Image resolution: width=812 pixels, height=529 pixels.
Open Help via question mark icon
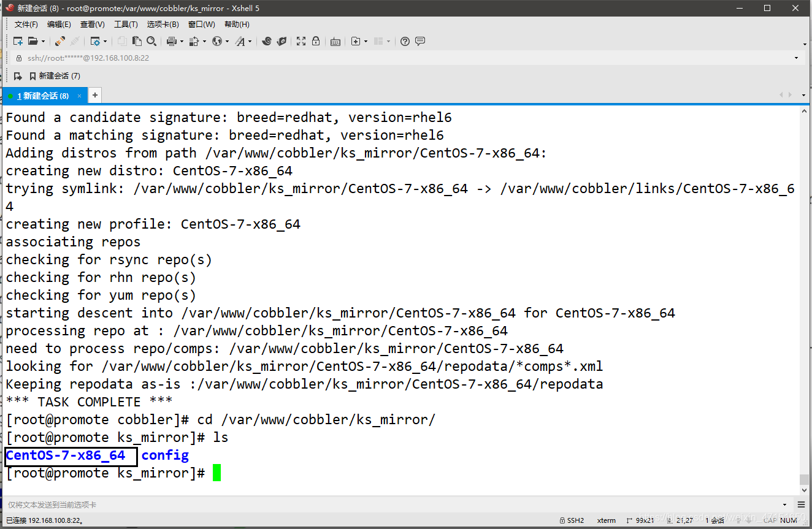point(405,42)
